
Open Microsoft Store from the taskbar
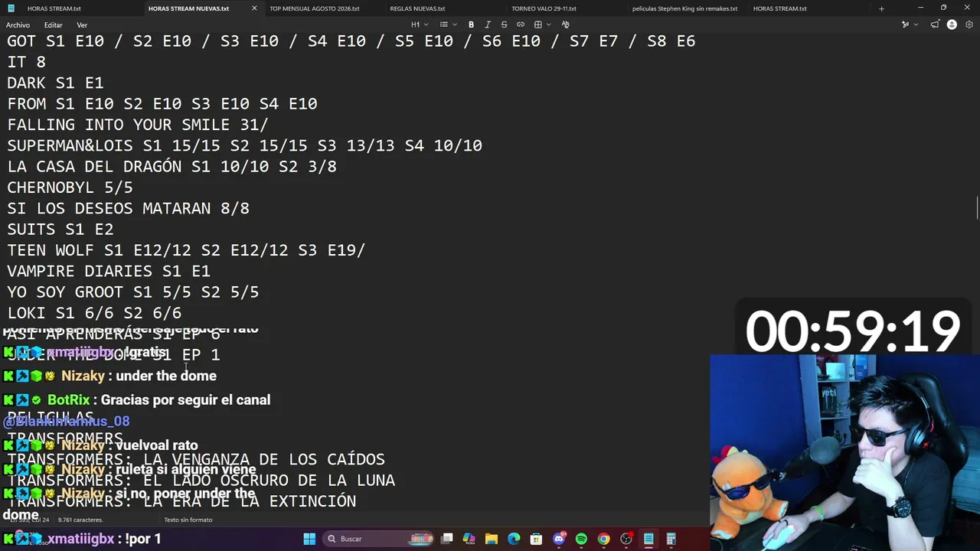click(x=536, y=539)
